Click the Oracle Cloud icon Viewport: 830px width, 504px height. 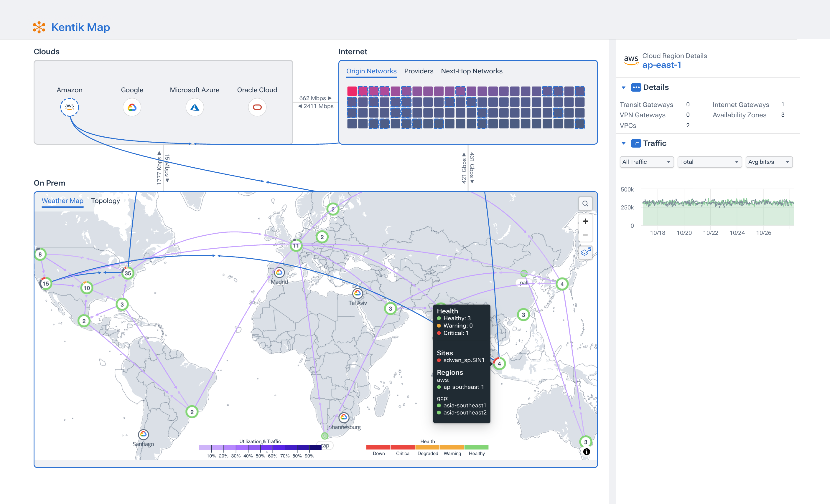(257, 107)
